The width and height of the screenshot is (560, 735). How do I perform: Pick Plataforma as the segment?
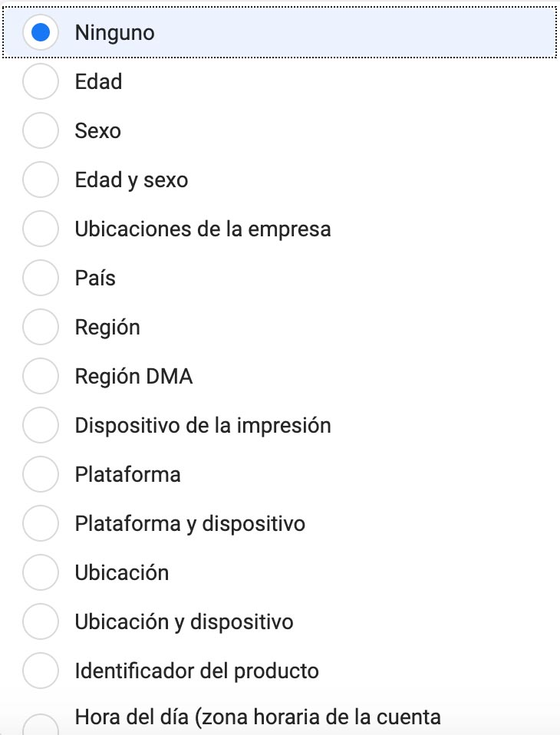pyautogui.click(x=40, y=474)
